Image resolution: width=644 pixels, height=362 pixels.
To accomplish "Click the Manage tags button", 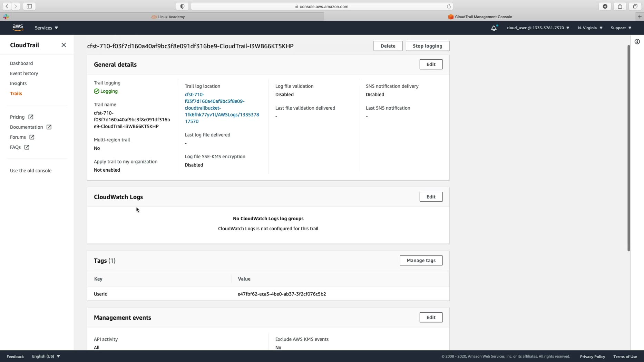I will coord(421,260).
